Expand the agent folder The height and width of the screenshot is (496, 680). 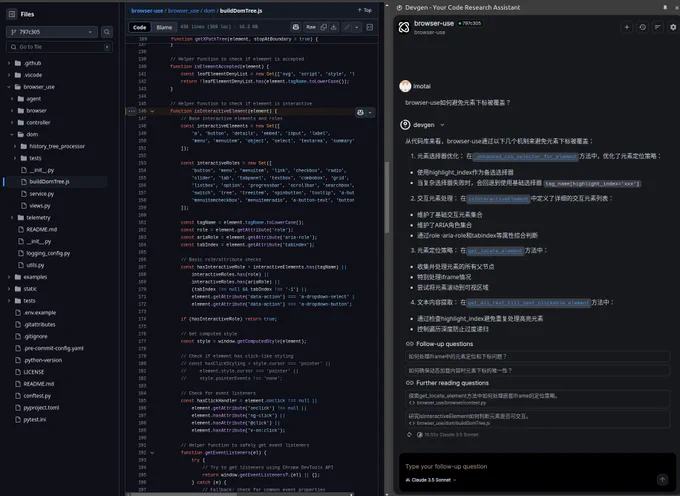coord(12,98)
